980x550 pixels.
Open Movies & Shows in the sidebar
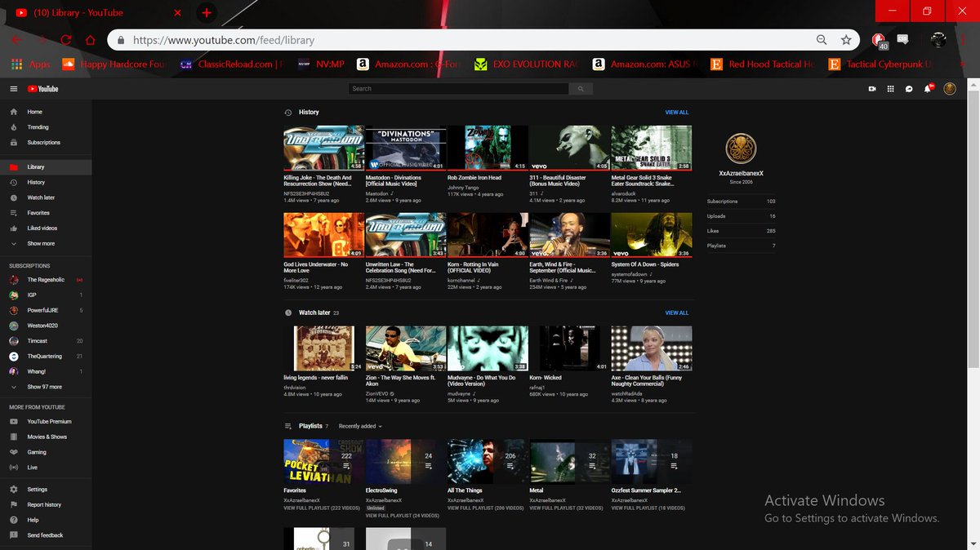(x=46, y=437)
